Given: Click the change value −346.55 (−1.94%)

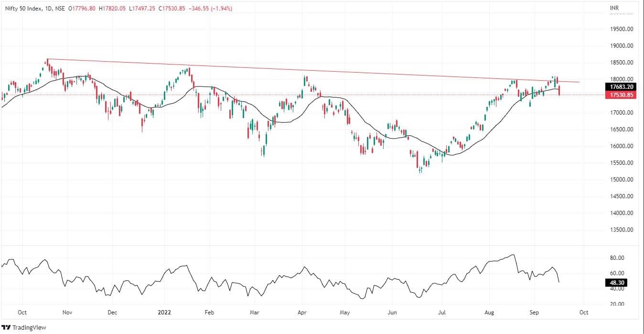Looking at the screenshot, I should coord(210,9).
